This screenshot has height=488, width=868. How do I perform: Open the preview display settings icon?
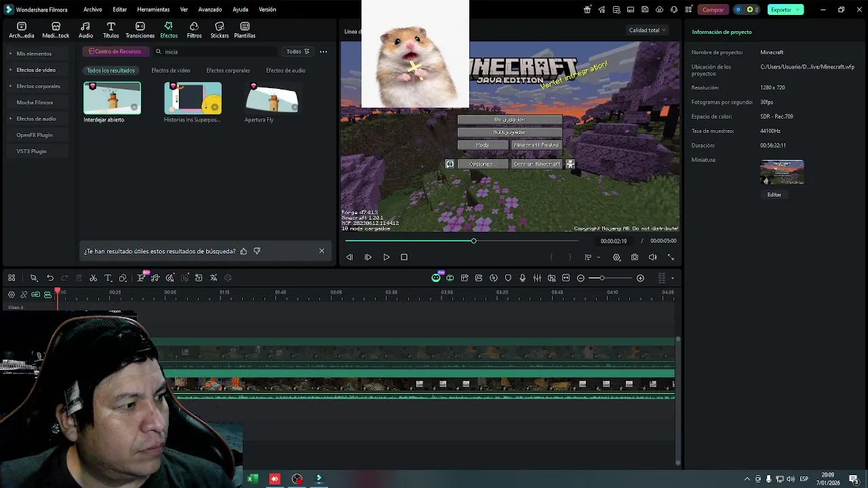click(x=616, y=257)
